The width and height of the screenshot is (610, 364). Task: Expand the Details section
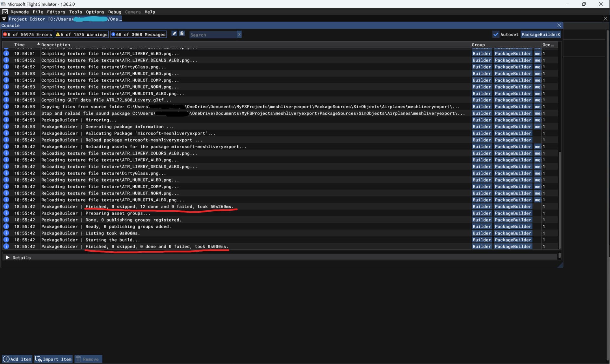pos(8,257)
